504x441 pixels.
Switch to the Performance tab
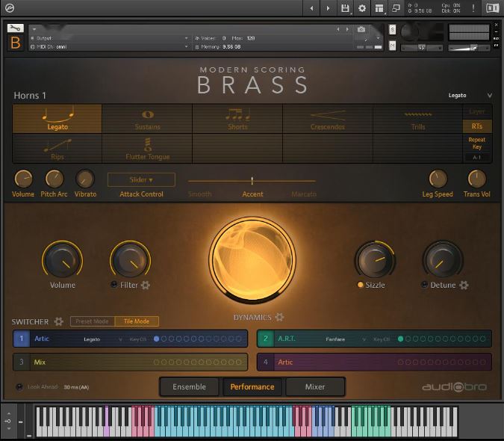[x=252, y=386]
